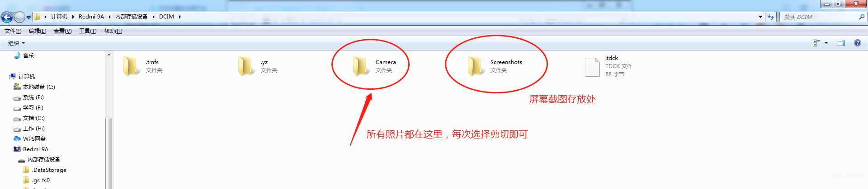Select .DataStorage folder in the tree
This screenshot has width=868, height=189.
[x=45, y=170]
